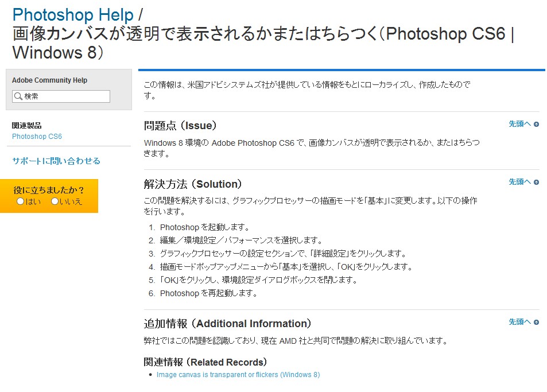Click step 'Photoshop を起動します。'
The height and width of the screenshot is (392, 547).
pyautogui.click(x=204, y=227)
